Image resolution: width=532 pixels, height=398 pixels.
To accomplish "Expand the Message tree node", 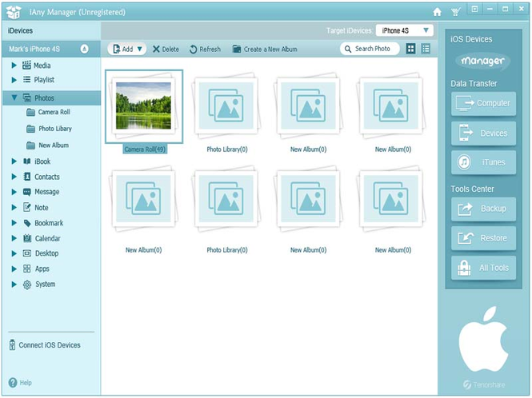I will 14,192.
